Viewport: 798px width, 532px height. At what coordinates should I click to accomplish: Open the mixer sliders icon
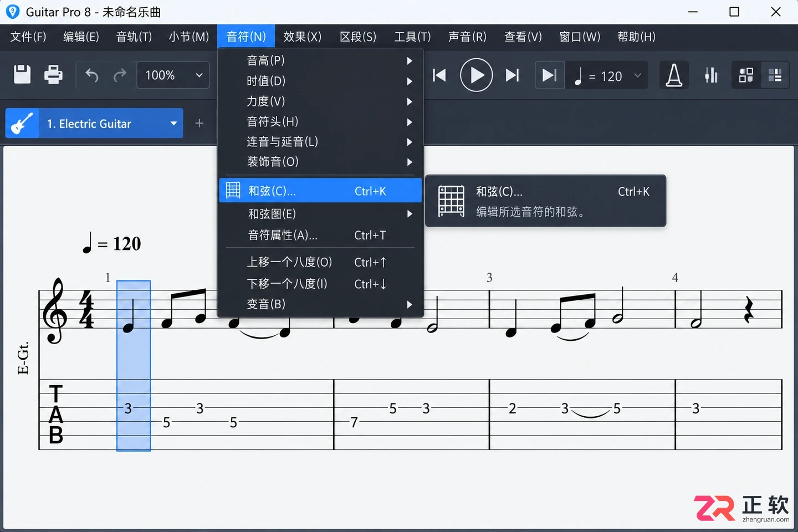click(x=711, y=75)
